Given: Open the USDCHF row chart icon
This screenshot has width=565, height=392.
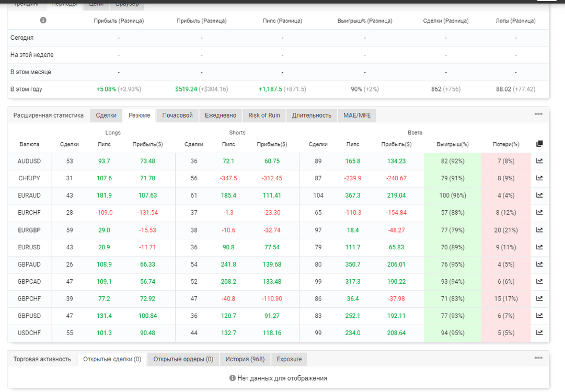Looking at the screenshot, I should coord(539,332).
